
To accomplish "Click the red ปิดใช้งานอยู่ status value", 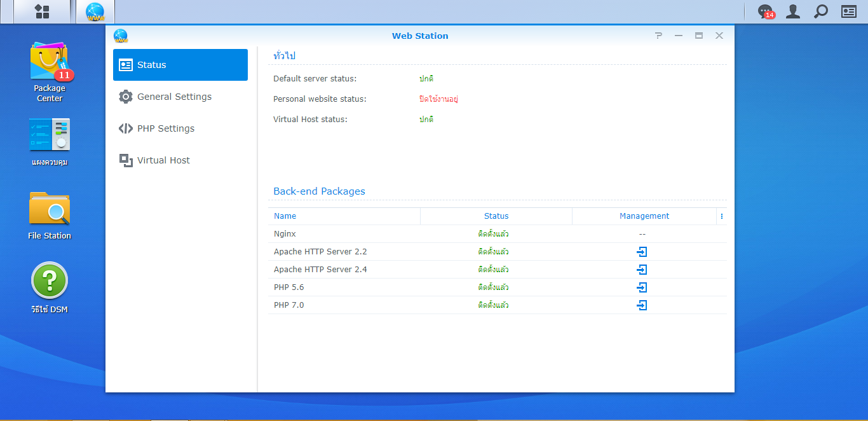I will pyautogui.click(x=438, y=99).
